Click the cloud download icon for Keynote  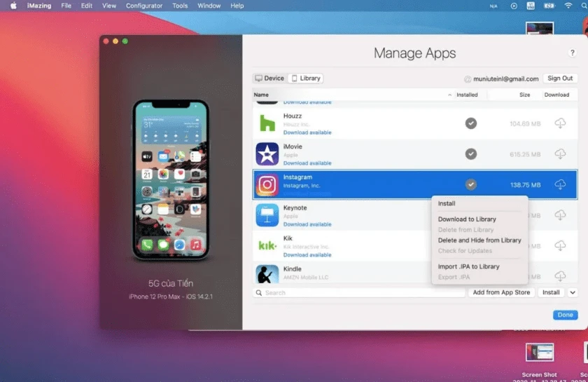pyautogui.click(x=560, y=215)
